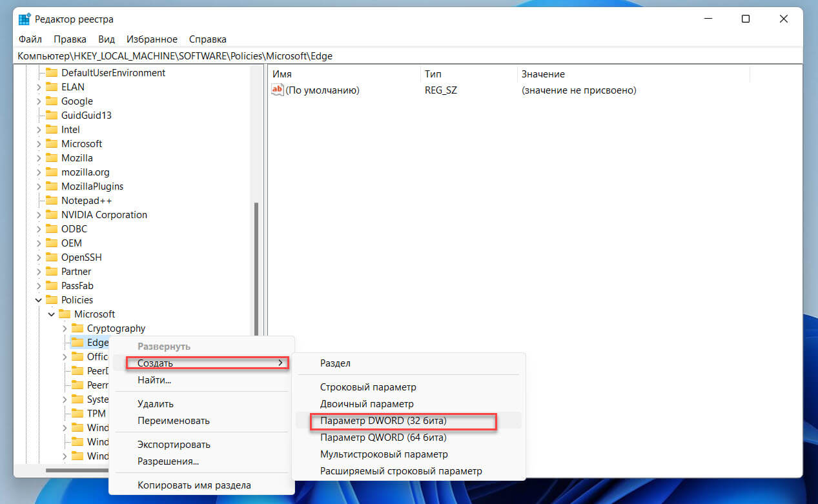Click the NVIDIA Corporation folder icon

coord(52,215)
